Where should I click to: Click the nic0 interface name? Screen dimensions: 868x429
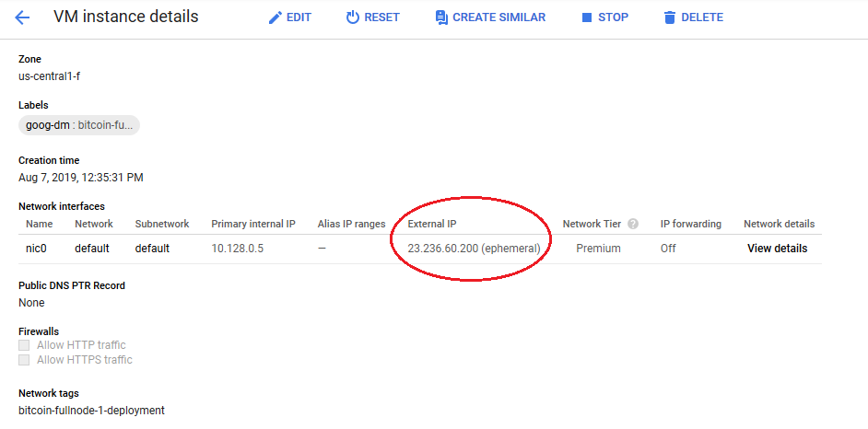pyautogui.click(x=36, y=249)
